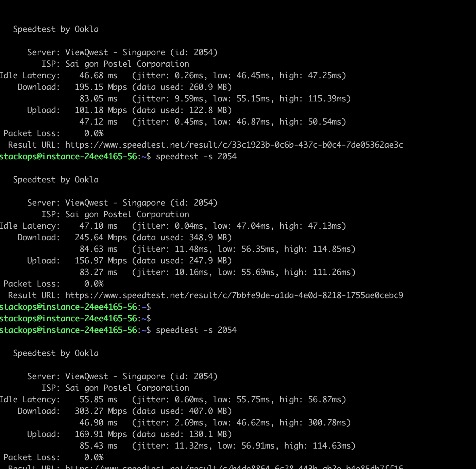Viewport: 476px width, 469px height.
Task: Open the Result URL ending in 1755ae0cebc9
Action: click(x=234, y=295)
